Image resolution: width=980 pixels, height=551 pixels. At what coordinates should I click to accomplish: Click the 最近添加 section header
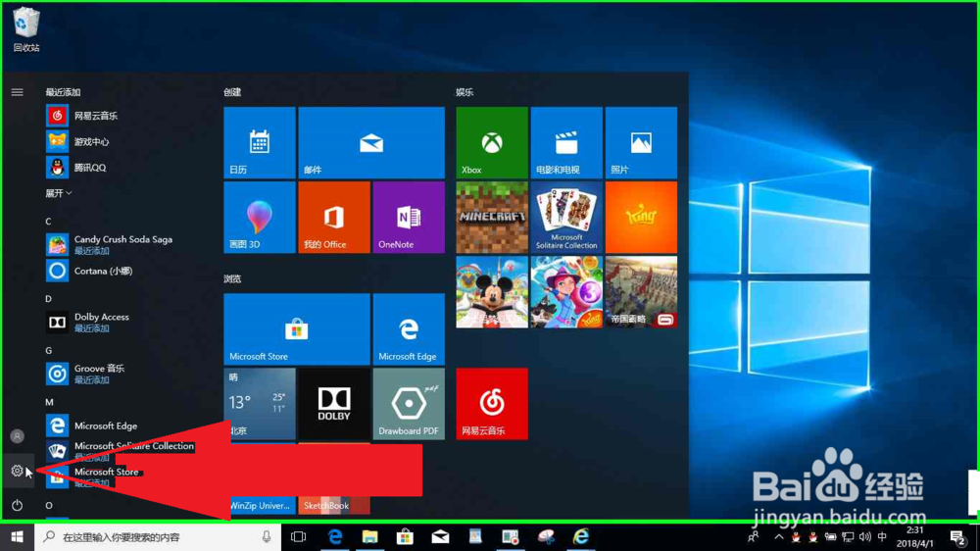point(63,92)
